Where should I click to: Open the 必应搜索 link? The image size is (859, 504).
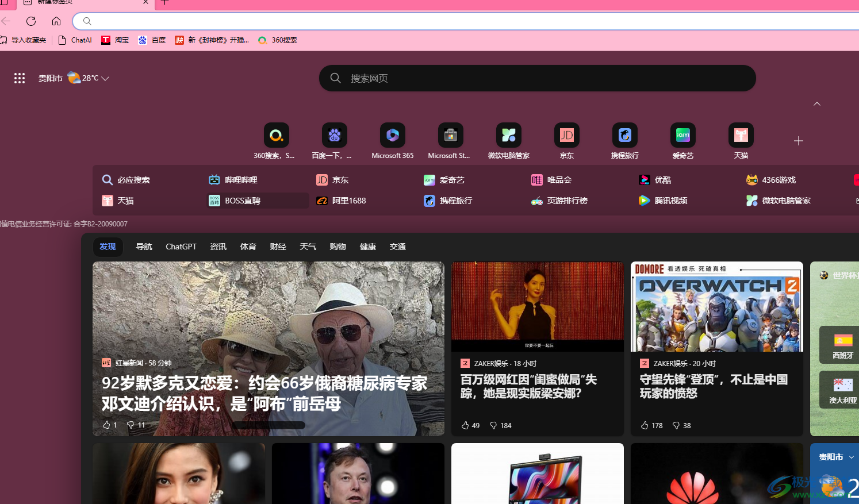point(126,180)
